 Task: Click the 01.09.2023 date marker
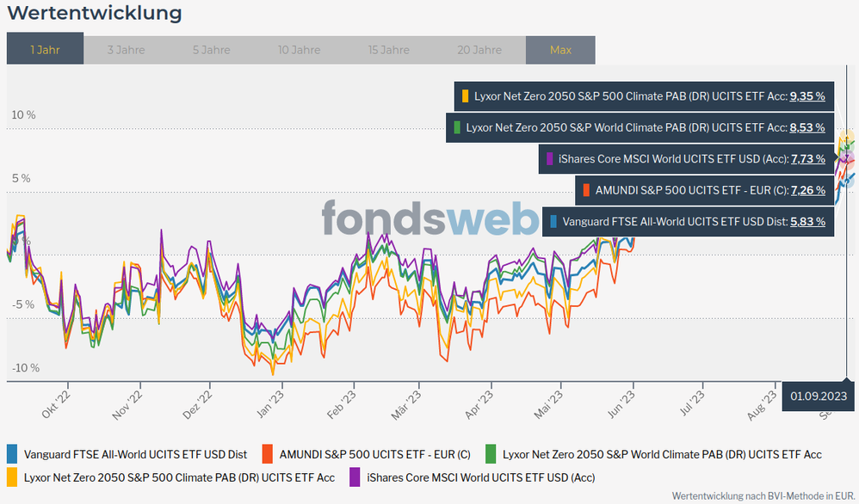[x=819, y=396]
